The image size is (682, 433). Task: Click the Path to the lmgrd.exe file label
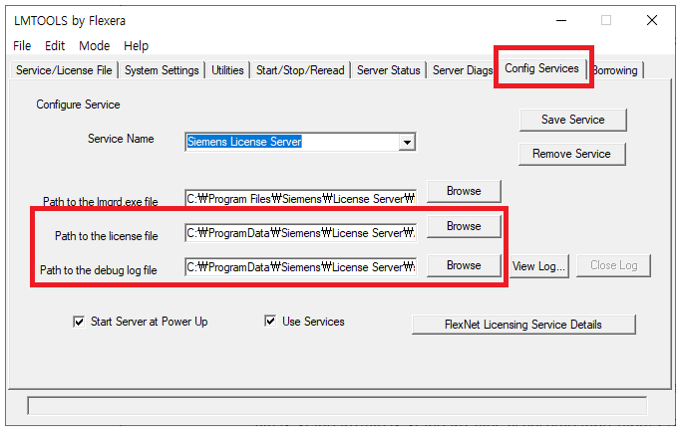coord(100,201)
